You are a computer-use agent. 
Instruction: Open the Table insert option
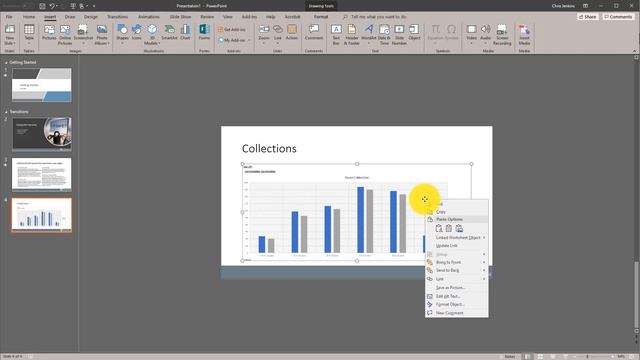[x=29, y=35]
